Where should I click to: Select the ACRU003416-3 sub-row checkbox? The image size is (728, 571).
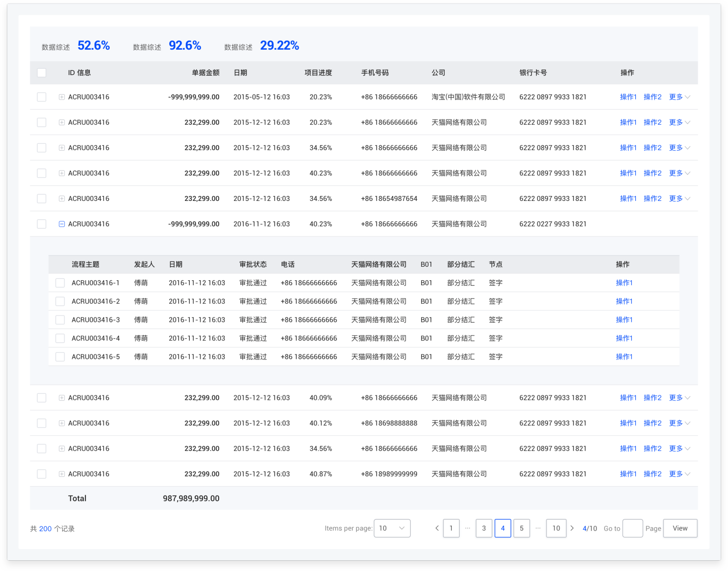click(x=60, y=320)
